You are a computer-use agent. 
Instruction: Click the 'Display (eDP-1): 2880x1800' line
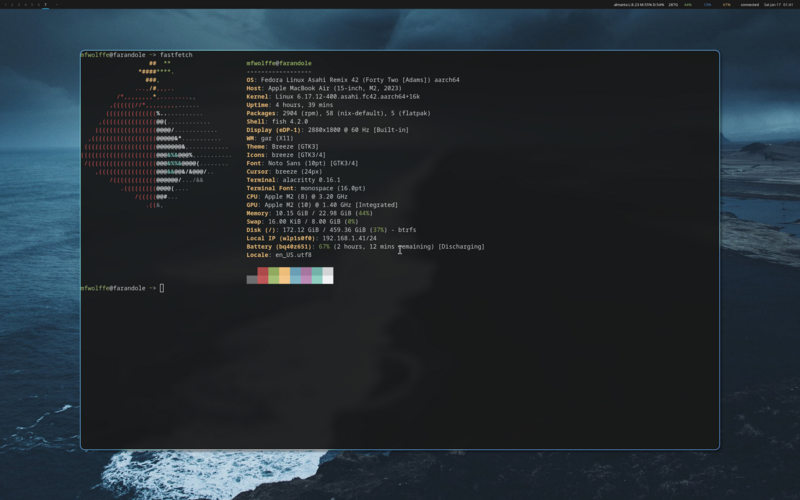click(328, 130)
